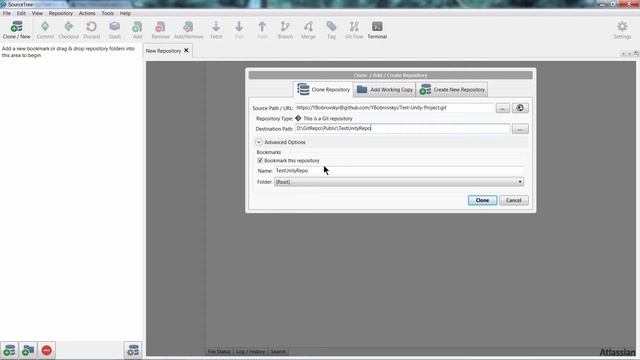
Task: Switch to Clone Repository tab
Action: point(323,89)
